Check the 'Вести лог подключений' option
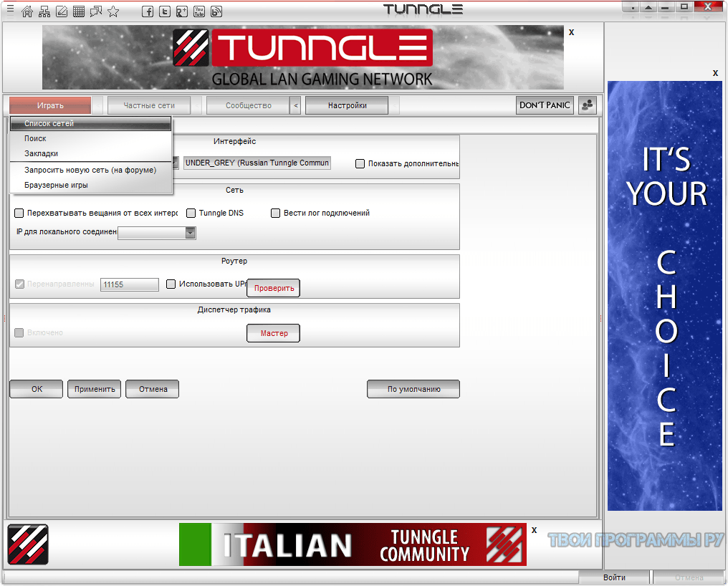The height and width of the screenshot is (586, 728). (275, 213)
